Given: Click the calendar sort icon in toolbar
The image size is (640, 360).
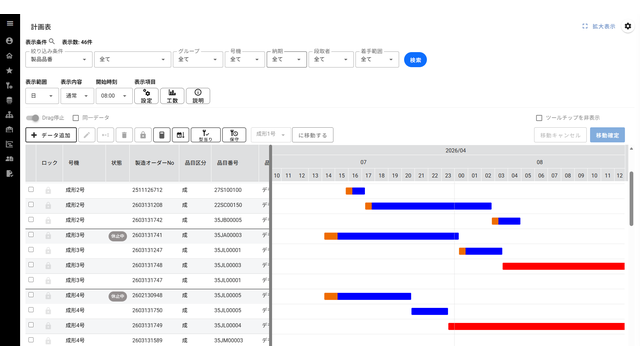Looking at the screenshot, I should (x=180, y=135).
